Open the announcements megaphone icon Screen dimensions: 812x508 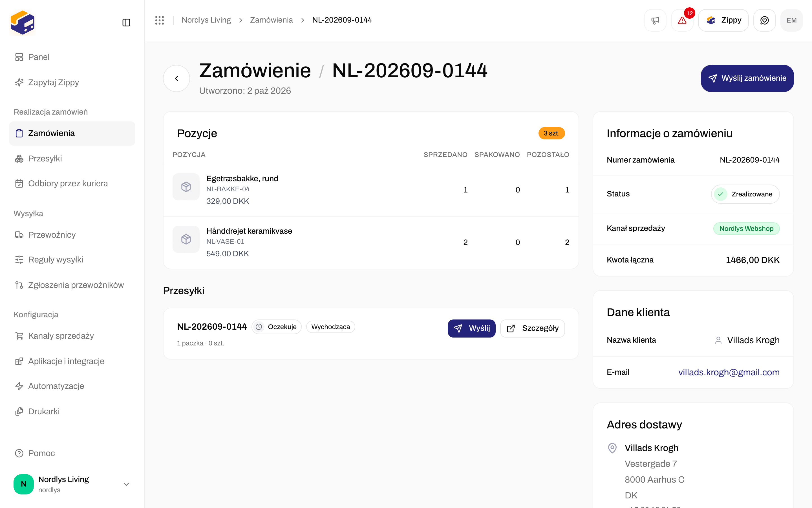655,20
